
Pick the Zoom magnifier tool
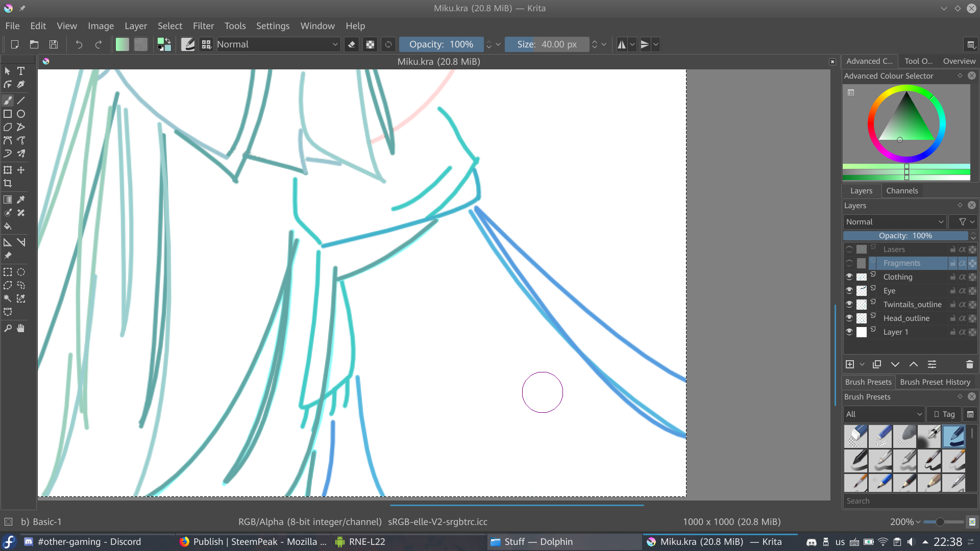(8, 328)
